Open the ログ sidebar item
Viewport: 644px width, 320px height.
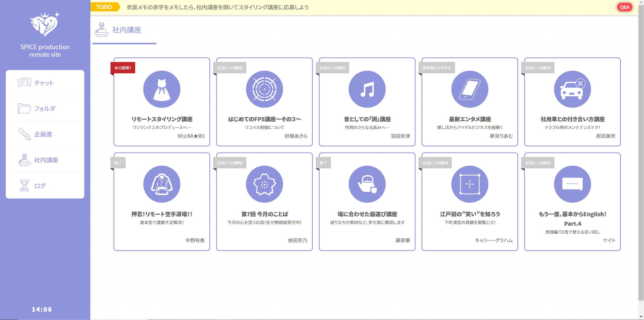point(40,186)
